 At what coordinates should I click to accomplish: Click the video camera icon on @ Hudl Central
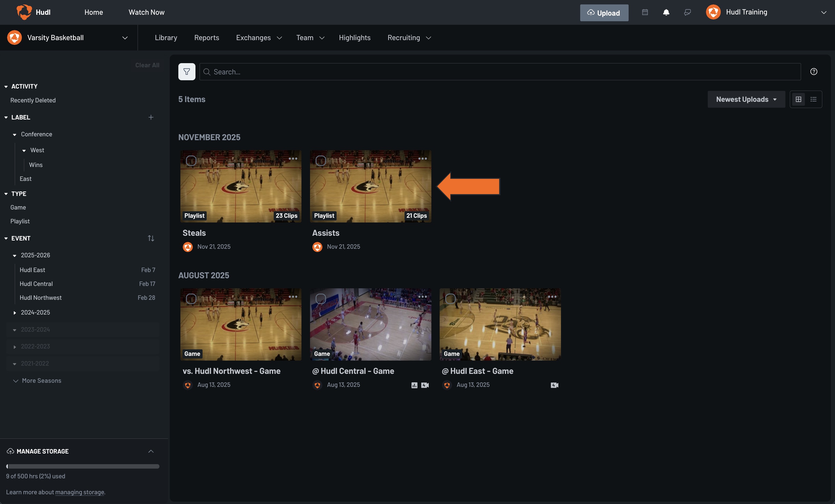click(x=425, y=385)
